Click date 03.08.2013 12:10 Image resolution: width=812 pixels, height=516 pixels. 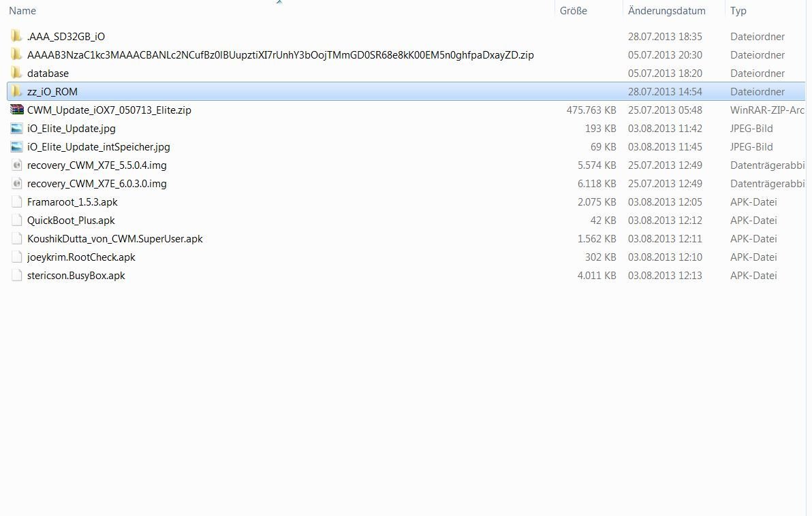tap(665, 257)
